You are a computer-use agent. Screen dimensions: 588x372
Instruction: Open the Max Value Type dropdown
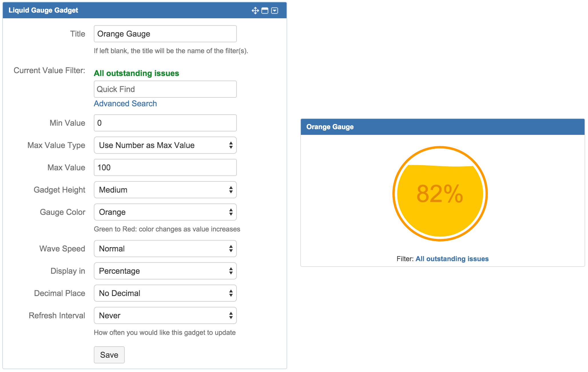coord(165,145)
